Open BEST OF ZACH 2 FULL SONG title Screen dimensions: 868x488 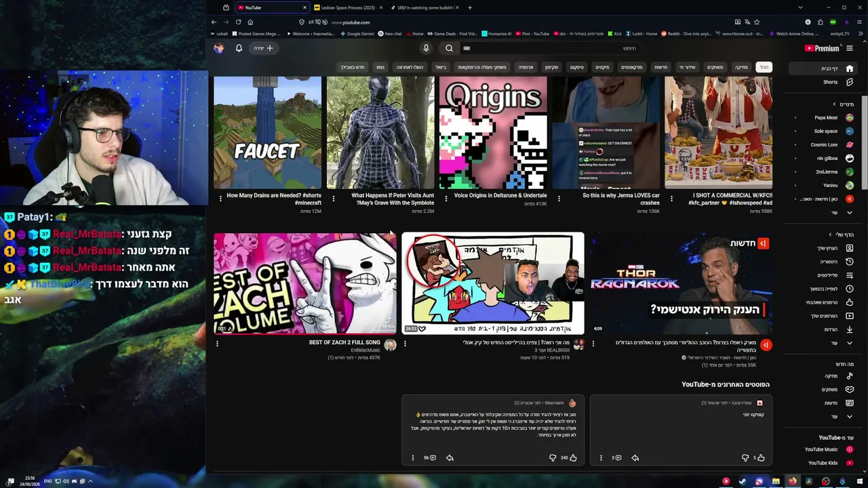point(344,342)
